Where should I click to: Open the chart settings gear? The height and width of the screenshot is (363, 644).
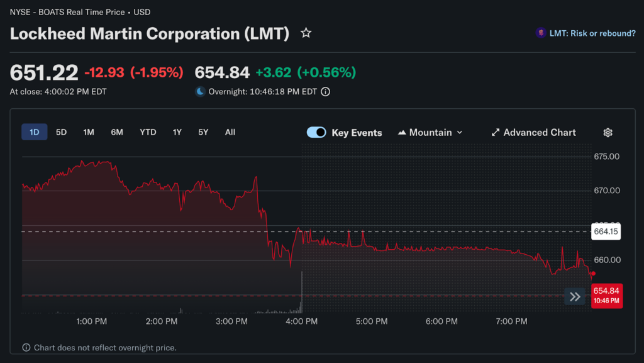[x=608, y=132]
